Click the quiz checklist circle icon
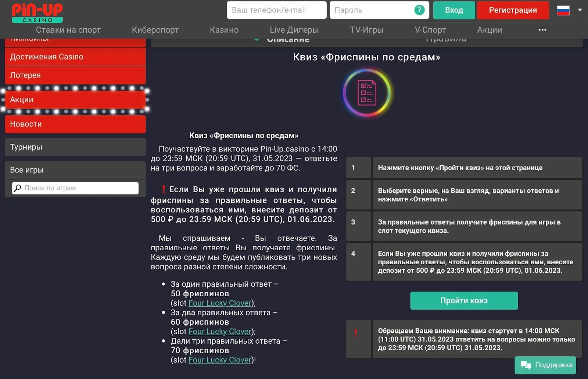The width and height of the screenshot is (588, 379). [367, 93]
